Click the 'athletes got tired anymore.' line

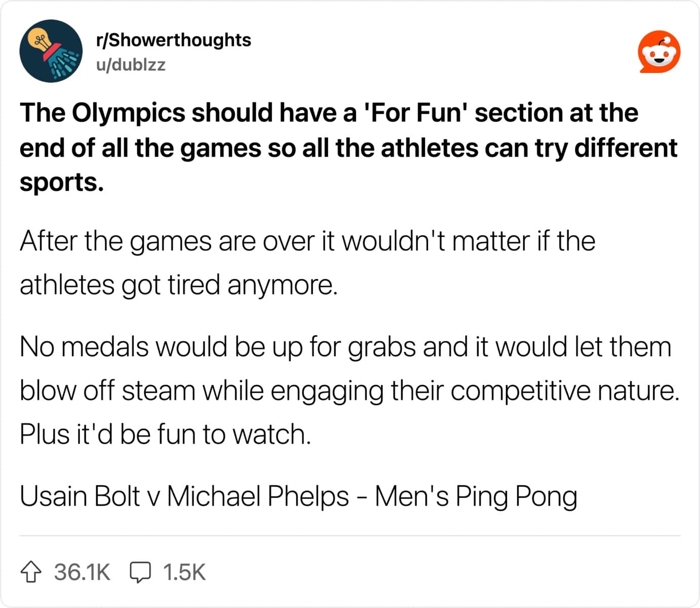178,285
